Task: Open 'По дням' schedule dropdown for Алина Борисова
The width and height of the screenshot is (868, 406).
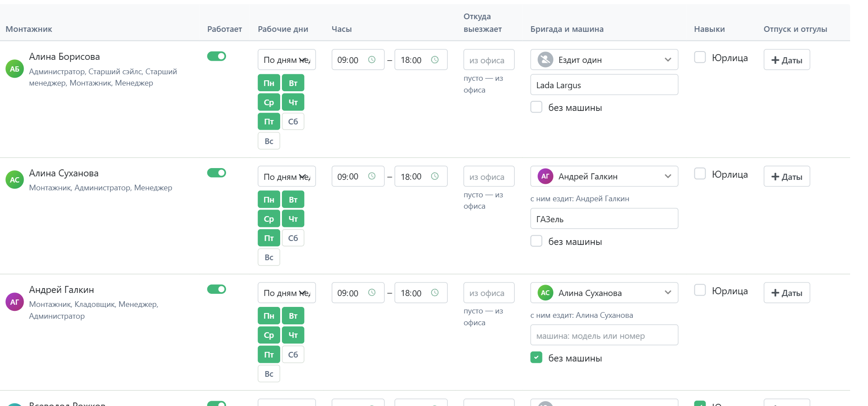Action: click(287, 60)
